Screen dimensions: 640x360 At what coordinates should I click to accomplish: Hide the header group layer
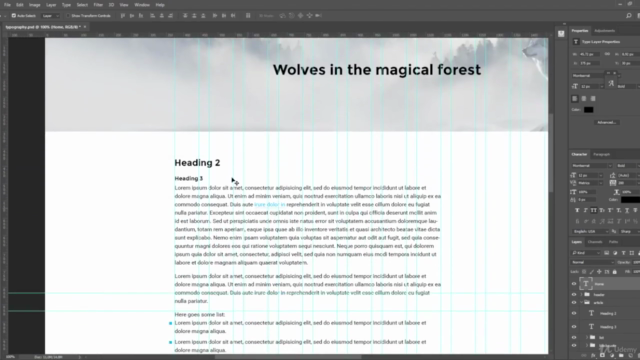(574, 294)
